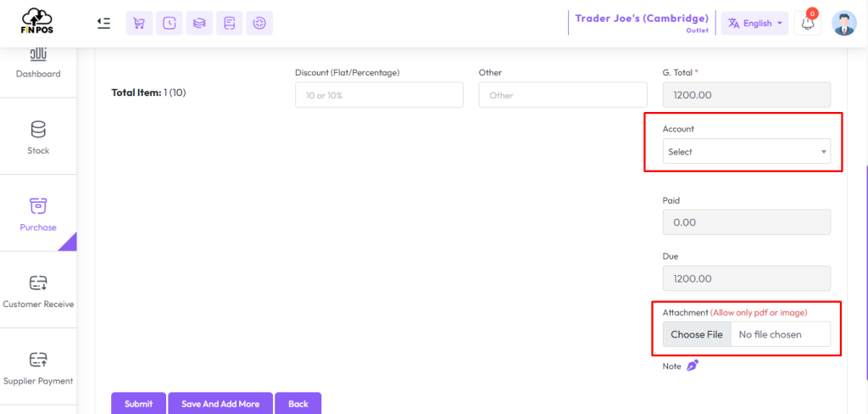Click the Back button
Screen dimensions: 868x414
point(298,404)
